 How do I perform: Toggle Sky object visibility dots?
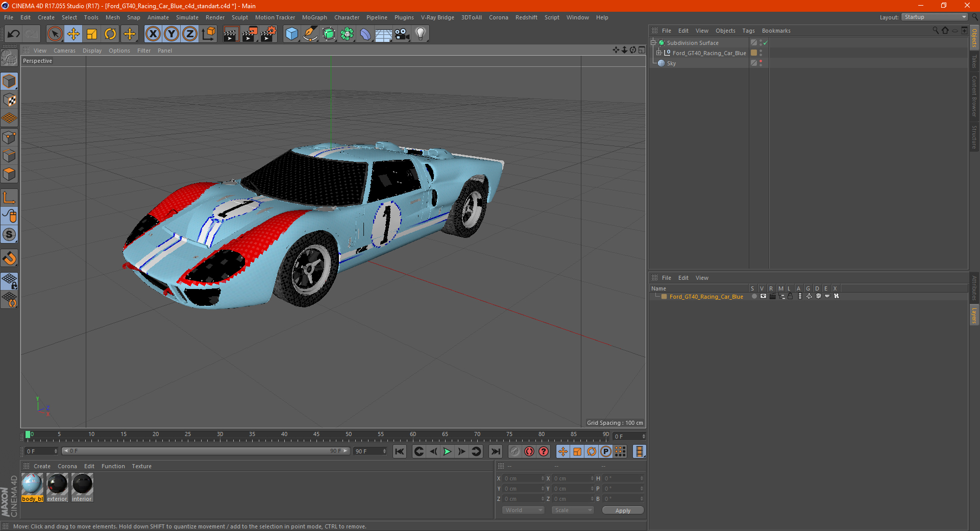(761, 63)
